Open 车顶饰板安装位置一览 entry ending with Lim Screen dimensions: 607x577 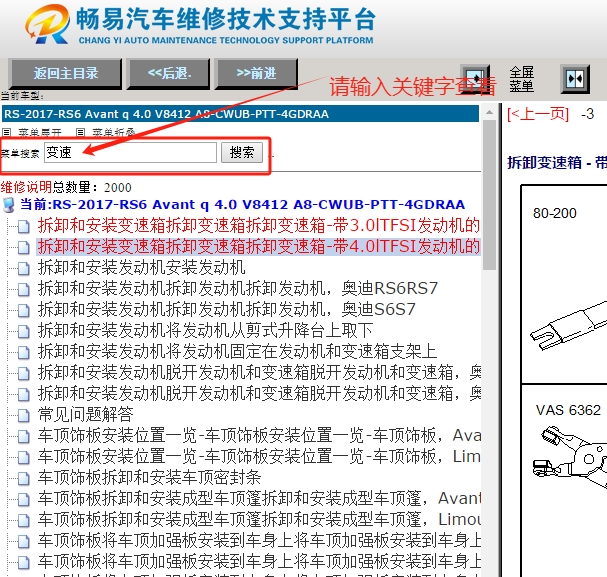coord(259,456)
